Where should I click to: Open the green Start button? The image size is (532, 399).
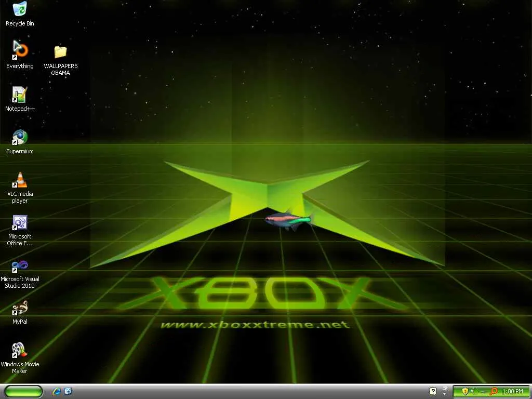(x=23, y=392)
